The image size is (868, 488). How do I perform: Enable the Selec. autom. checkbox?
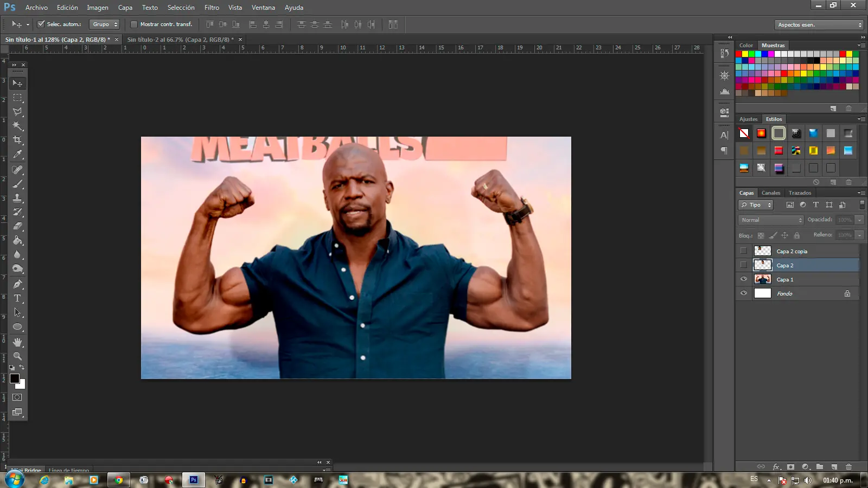pos(41,24)
